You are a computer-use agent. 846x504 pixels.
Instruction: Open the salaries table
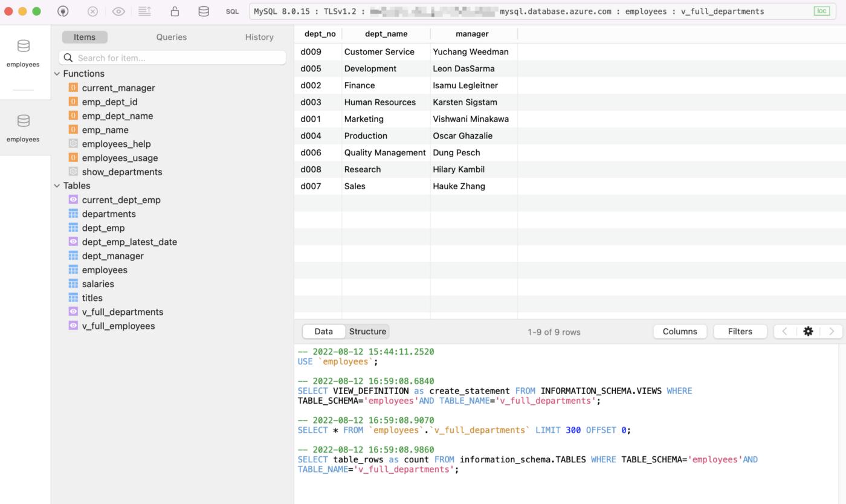98,284
